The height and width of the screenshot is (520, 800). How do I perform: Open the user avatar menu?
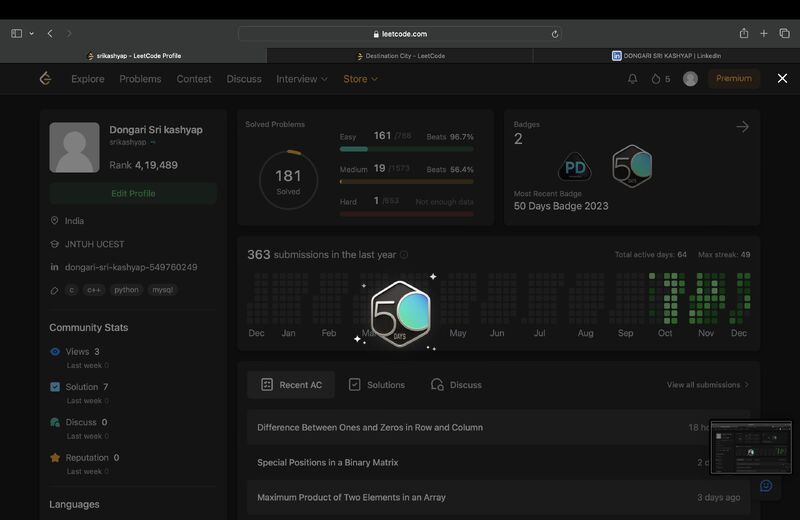pyautogui.click(x=690, y=79)
